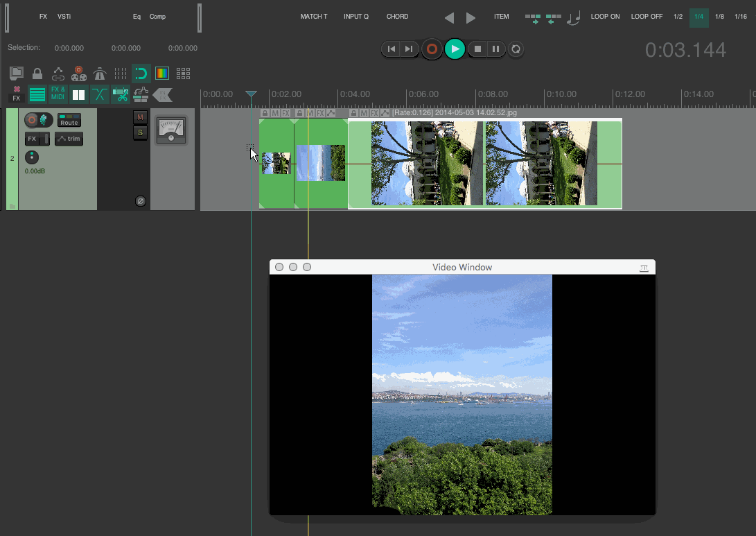Viewport: 756px width, 536px height.
Task: Open the trim envelope mode button
Action: coord(69,139)
